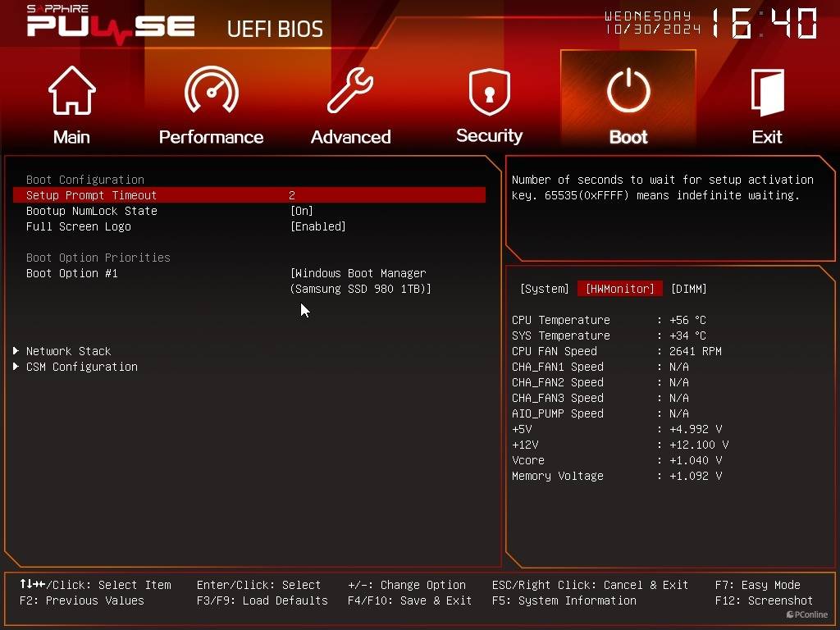The image size is (840, 630).
Task: Expand the Network Stack arrow
Action: pyautogui.click(x=16, y=351)
